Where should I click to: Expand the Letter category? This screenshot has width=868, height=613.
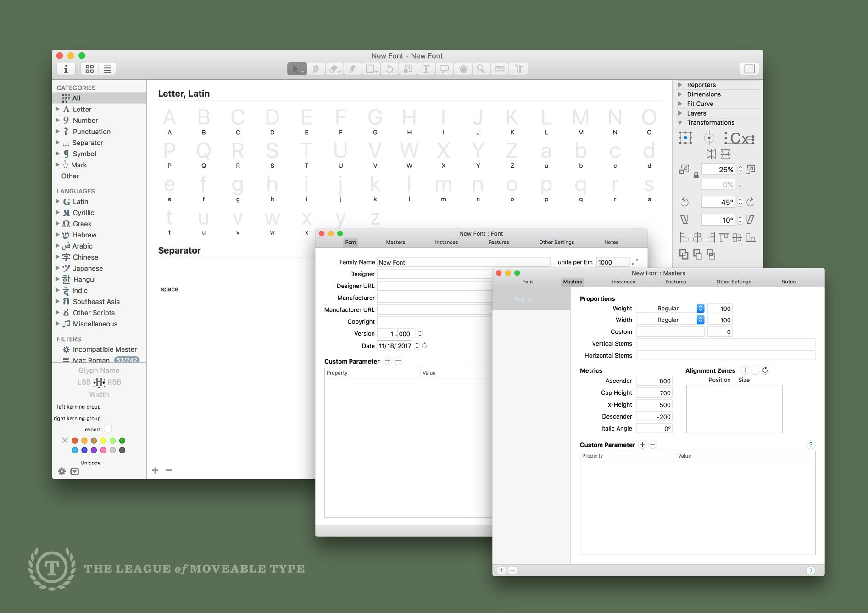click(x=57, y=109)
